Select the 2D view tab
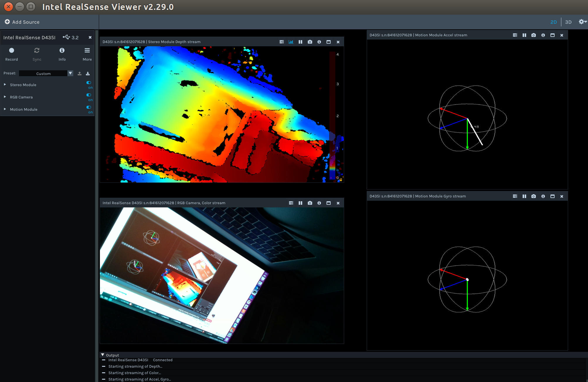 pyautogui.click(x=553, y=22)
